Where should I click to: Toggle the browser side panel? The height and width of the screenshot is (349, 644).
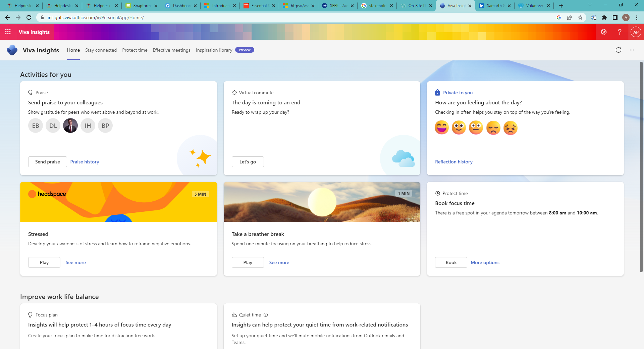click(615, 17)
